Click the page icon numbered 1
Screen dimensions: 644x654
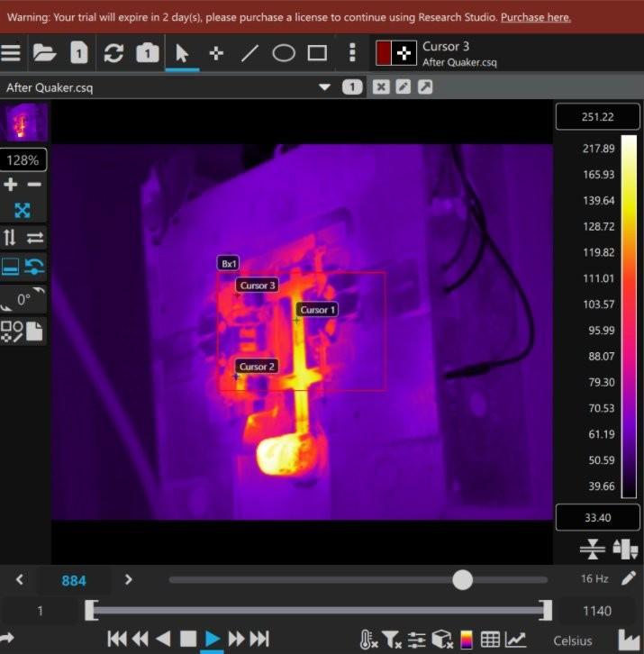pyautogui.click(x=79, y=52)
